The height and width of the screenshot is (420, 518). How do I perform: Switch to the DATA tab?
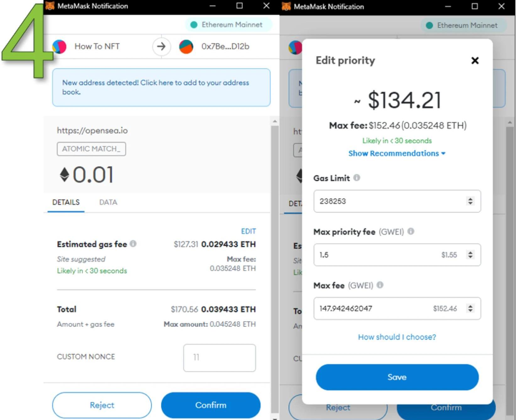pos(108,202)
